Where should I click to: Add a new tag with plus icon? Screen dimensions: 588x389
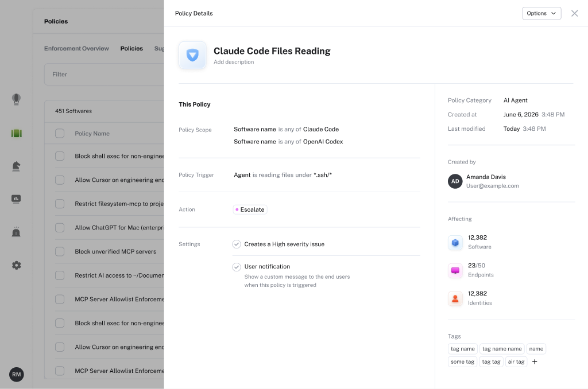(x=535, y=361)
